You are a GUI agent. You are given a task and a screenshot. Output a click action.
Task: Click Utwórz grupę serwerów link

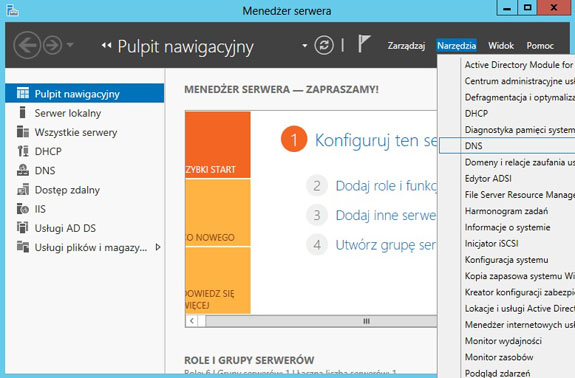tap(387, 245)
